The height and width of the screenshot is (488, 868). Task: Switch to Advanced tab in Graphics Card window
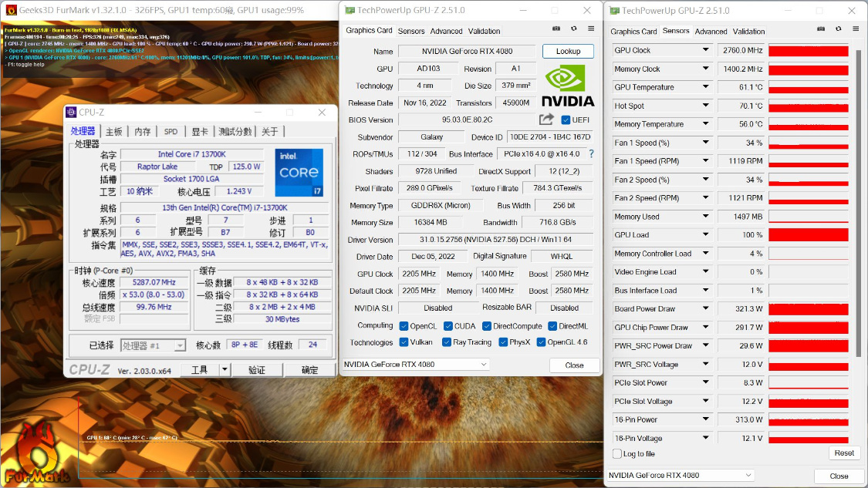coord(446,31)
